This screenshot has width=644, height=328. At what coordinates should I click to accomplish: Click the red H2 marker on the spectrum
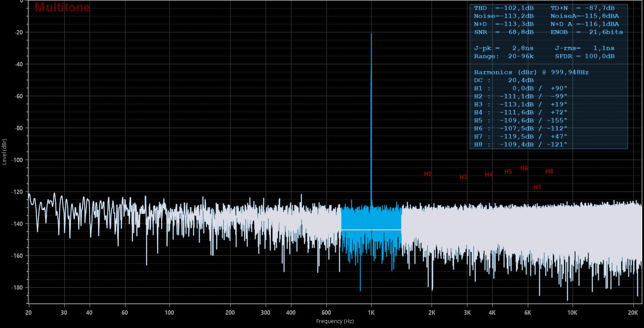coord(428,174)
